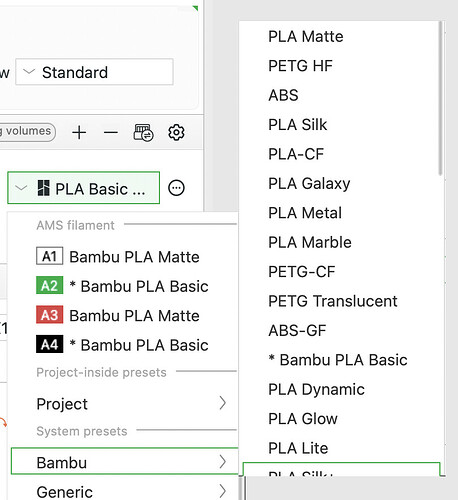The height and width of the screenshot is (500, 458).
Task: Open the Standard dropdown
Action: coord(94,72)
